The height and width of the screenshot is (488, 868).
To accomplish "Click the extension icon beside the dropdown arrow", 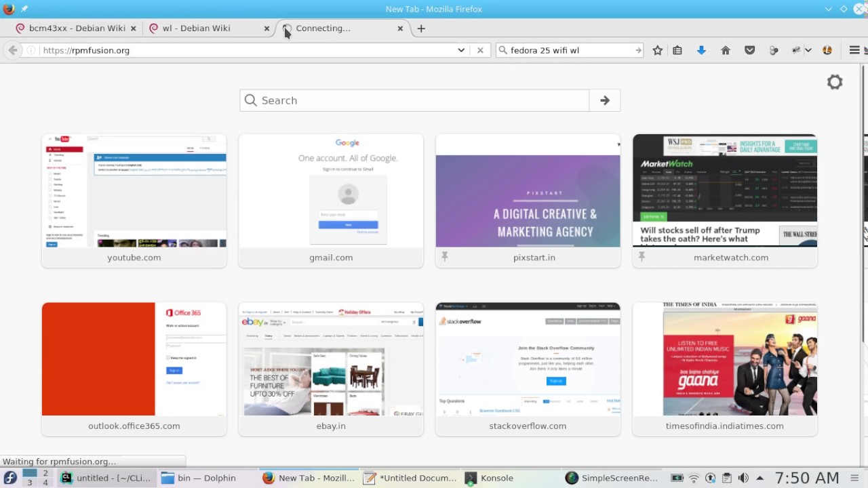I will (x=797, y=50).
